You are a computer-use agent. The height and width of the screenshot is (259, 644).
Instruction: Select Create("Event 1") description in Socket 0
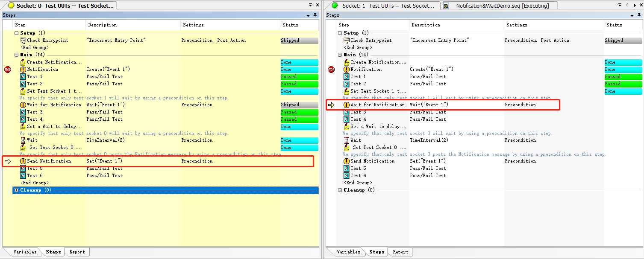click(108, 69)
